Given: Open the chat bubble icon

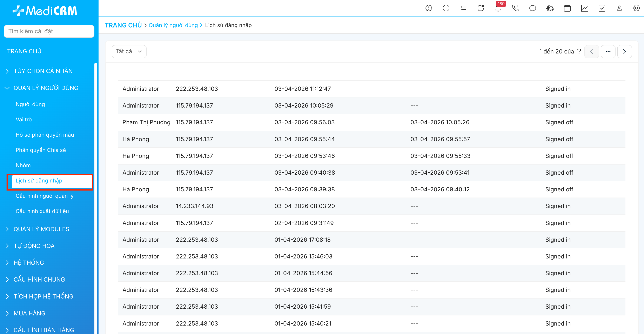Looking at the screenshot, I should click(532, 8).
